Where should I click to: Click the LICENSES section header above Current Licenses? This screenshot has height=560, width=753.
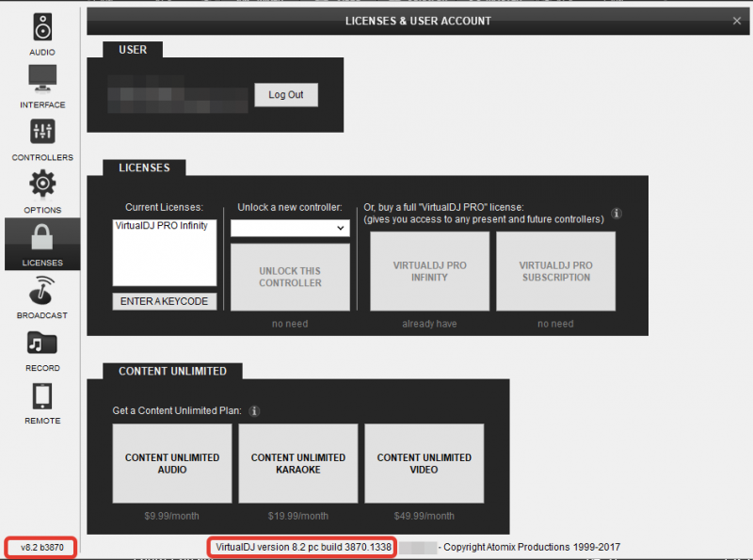[144, 168]
